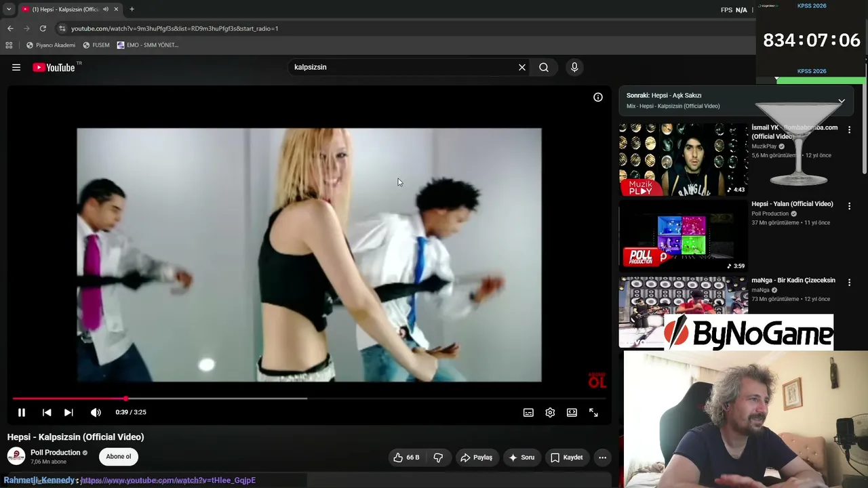Open the EMO - SMM YÖNET bookmark
Screen dimensions: 868x488
point(148,45)
